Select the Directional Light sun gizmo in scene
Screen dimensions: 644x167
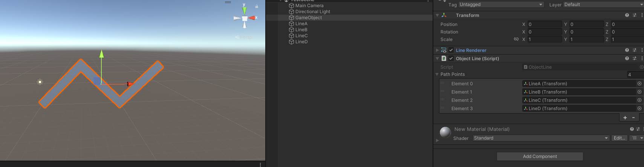click(40, 82)
